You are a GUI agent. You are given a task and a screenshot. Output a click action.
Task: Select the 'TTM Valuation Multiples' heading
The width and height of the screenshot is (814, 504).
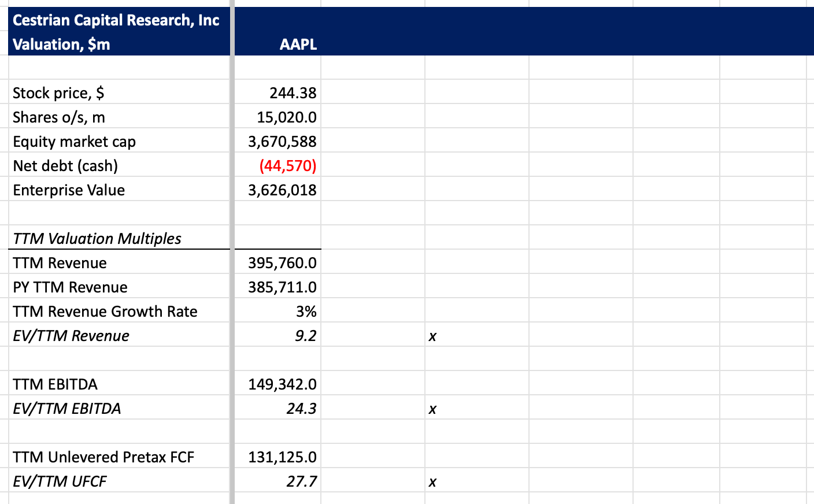click(x=97, y=239)
